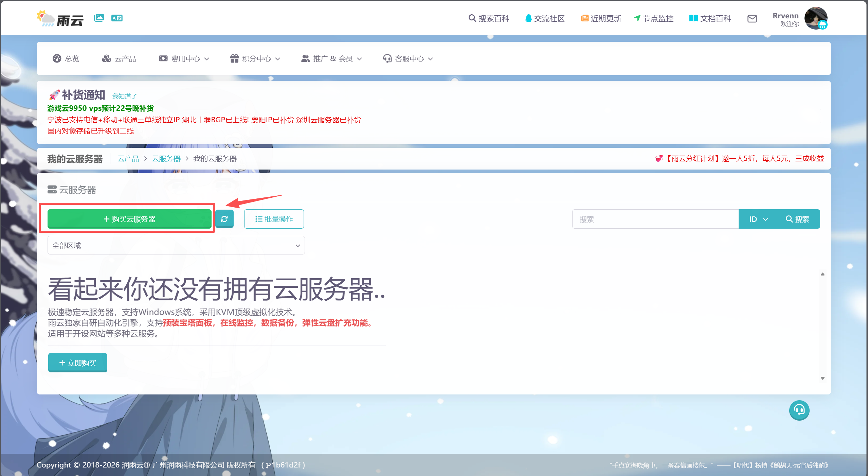The height and width of the screenshot is (476, 868).
Task: Open 节点监控 node monitoring
Action: (x=654, y=19)
